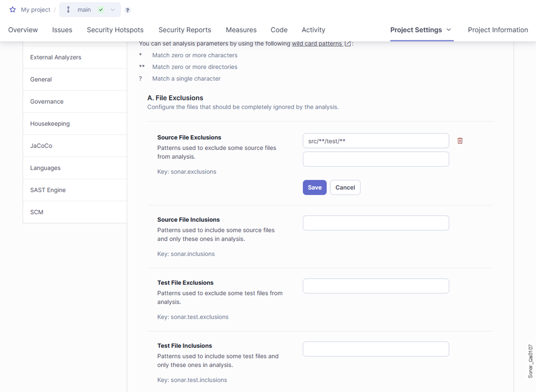The height and width of the screenshot is (392, 536).
Task: Select External Analyzers settings category
Action: click(x=56, y=57)
